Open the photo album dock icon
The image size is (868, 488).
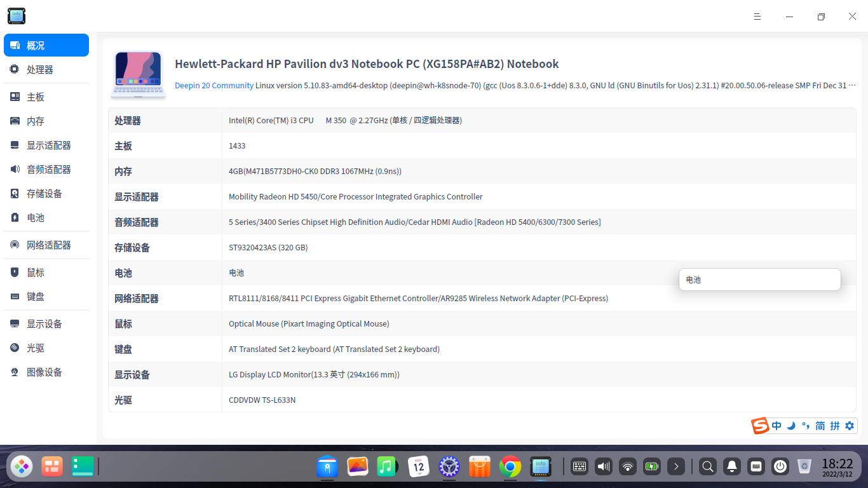pyautogui.click(x=358, y=467)
